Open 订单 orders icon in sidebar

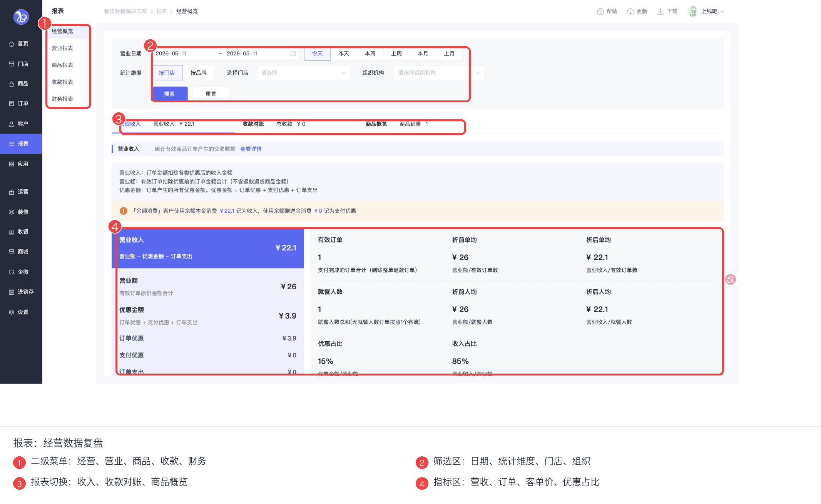point(12,104)
